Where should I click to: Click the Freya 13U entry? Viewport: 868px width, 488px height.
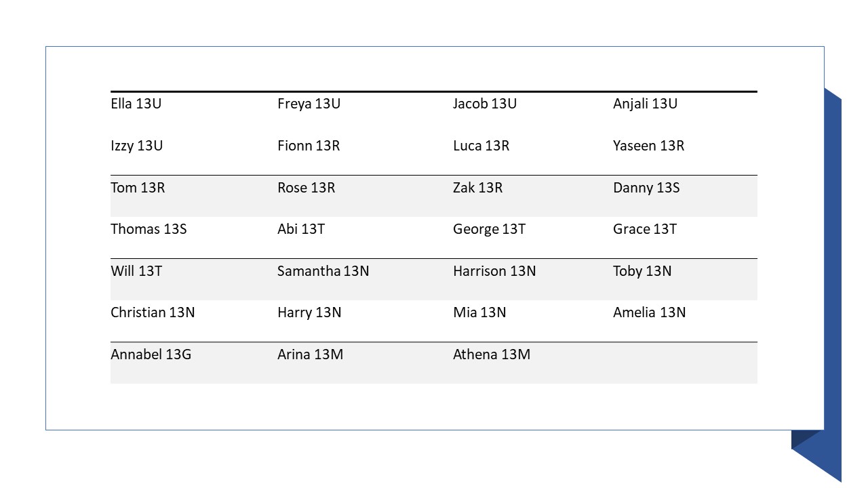[309, 104]
